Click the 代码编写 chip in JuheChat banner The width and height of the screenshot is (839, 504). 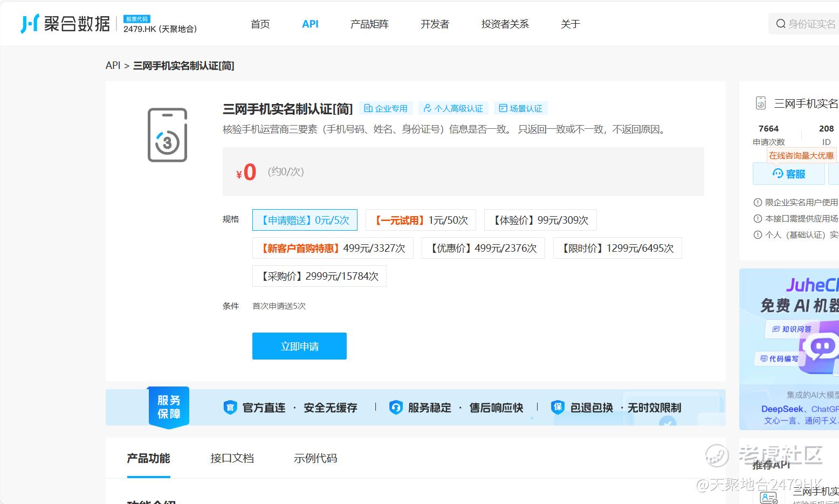coord(779,358)
